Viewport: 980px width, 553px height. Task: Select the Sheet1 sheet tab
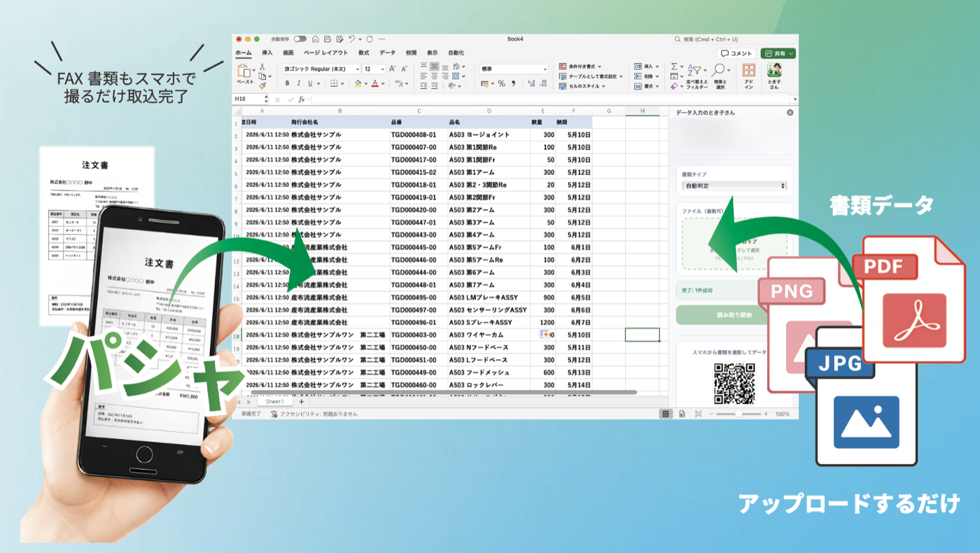(x=274, y=402)
